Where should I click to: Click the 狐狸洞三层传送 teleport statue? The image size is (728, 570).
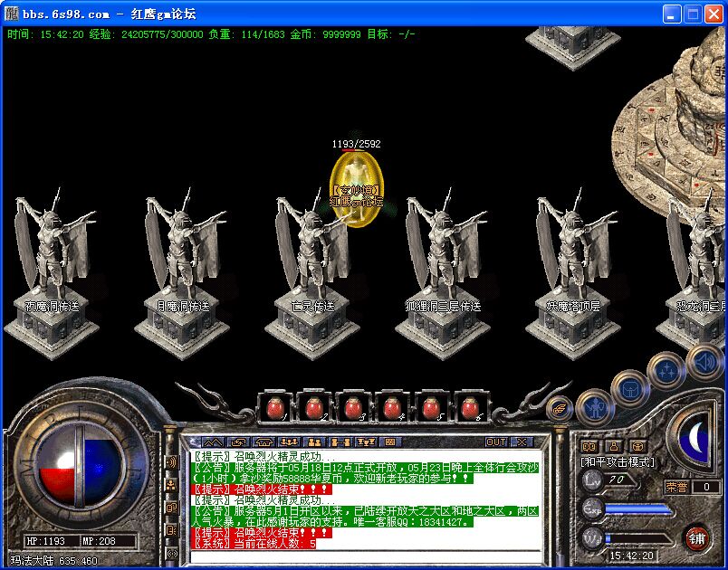click(x=443, y=273)
